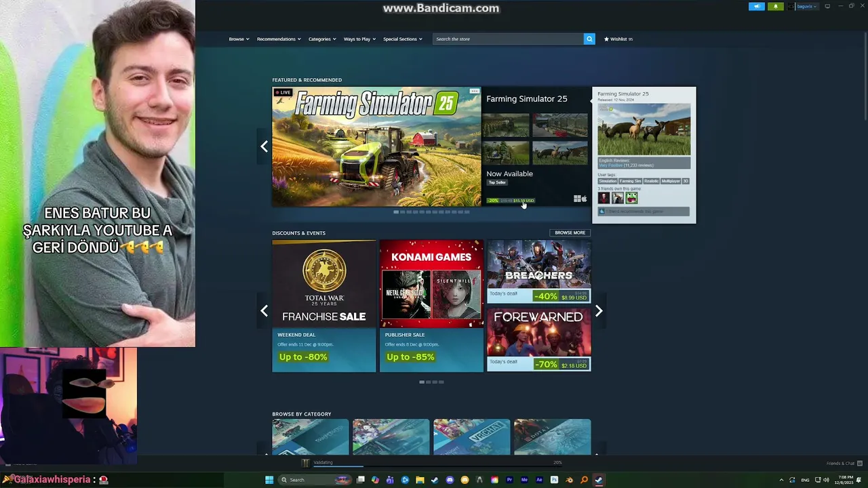The image size is (868, 488).
Task: Click the top-left Farming Simulator screenshot thumbnail
Action: coord(505,125)
